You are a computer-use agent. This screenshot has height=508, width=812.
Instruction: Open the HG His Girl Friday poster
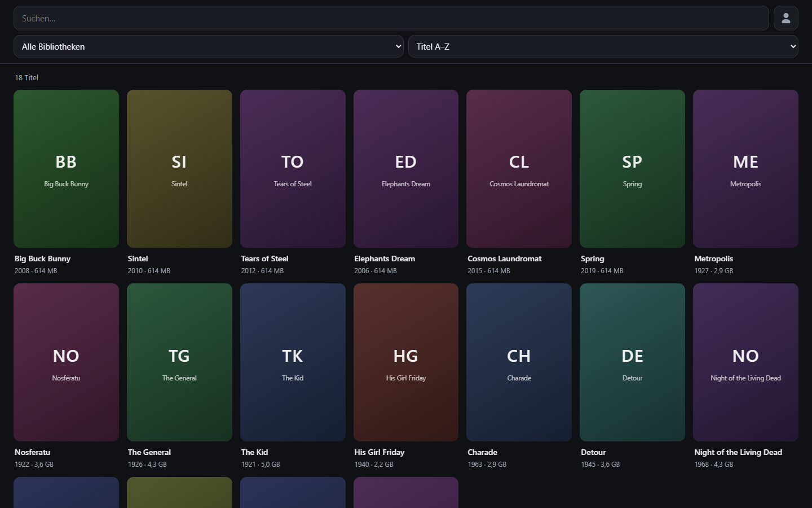point(406,362)
